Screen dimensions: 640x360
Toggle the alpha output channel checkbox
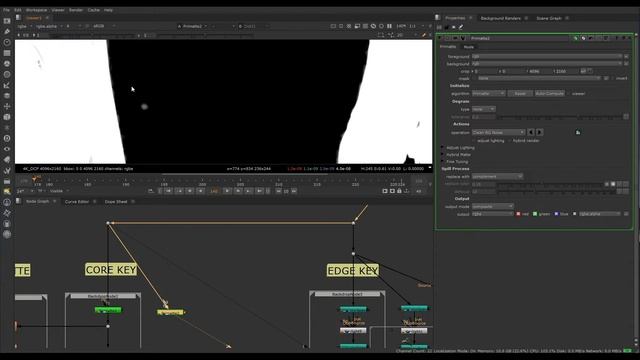coord(575,214)
